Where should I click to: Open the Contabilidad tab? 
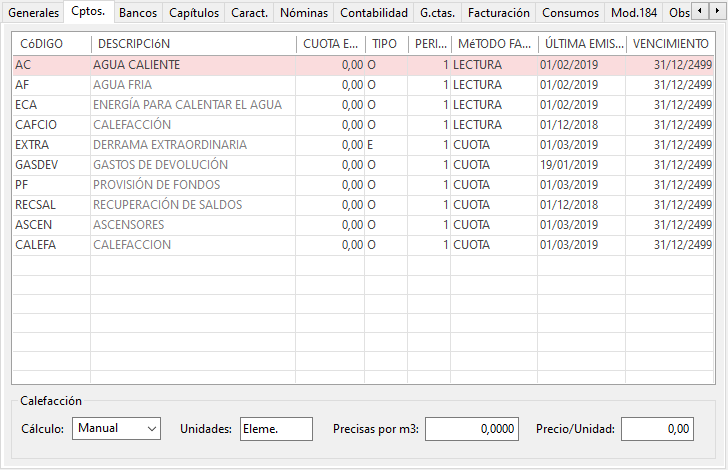pos(374,13)
